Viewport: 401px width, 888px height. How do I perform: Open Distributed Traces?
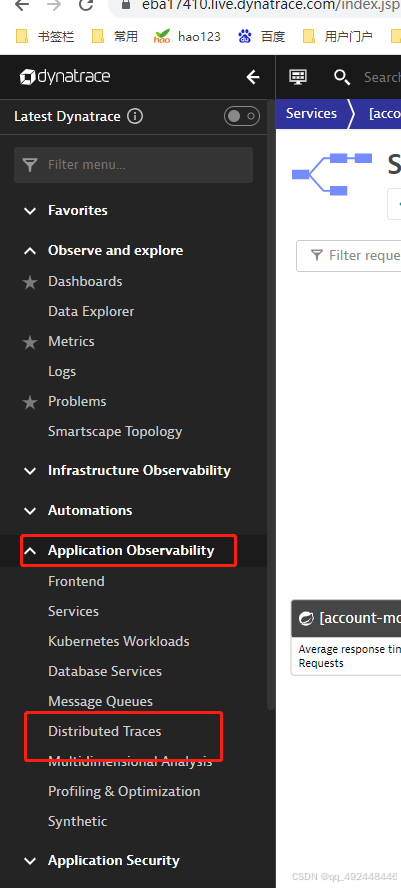point(105,732)
